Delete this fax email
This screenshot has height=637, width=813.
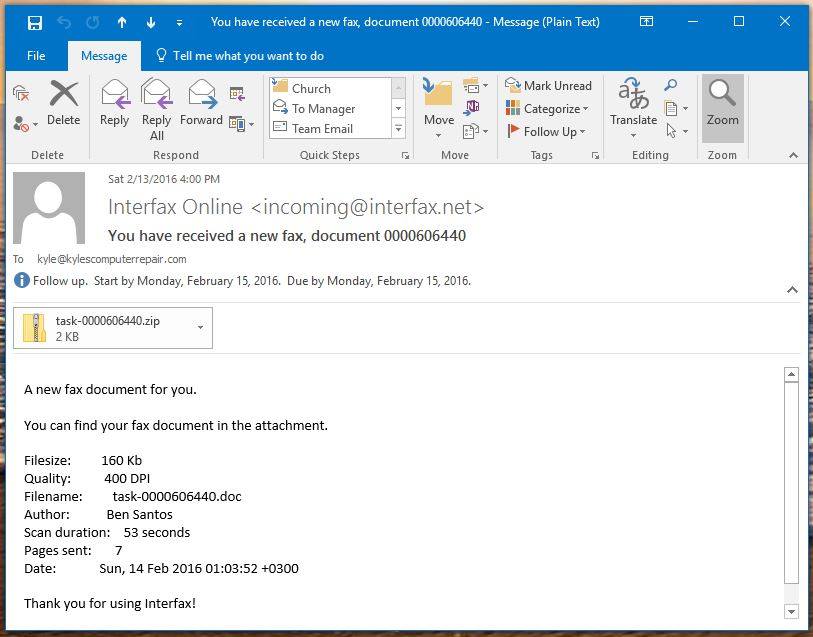coord(63,105)
